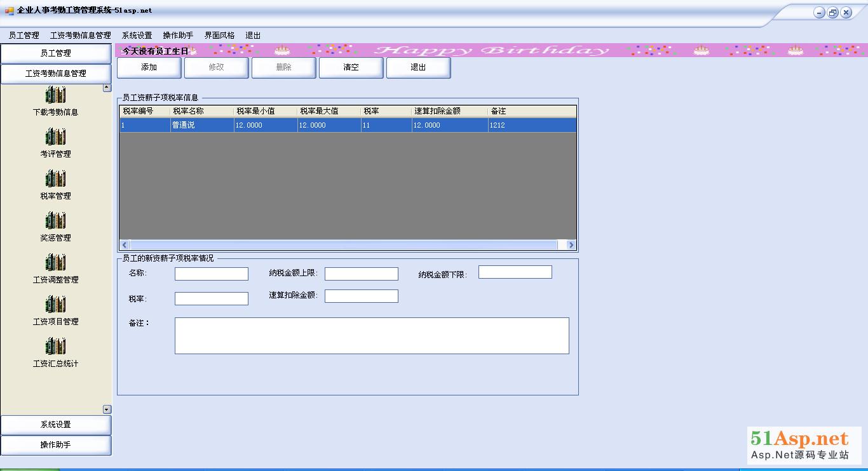Open the 下载考勤信息 sidebar icon
This screenshot has width=868, height=471.
[x=55, y=96]
